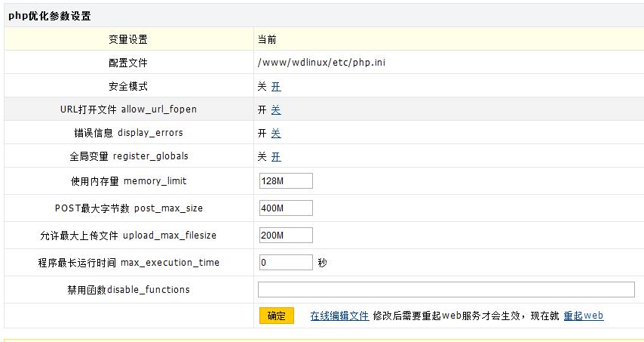Click the 禁用函数disable_functions label

pos(128,290)
